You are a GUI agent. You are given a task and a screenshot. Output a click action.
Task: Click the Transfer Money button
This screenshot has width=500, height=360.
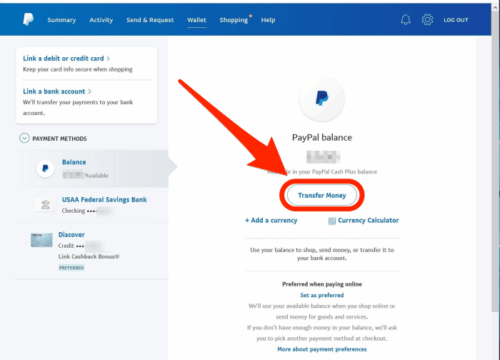tap(322, 195)
